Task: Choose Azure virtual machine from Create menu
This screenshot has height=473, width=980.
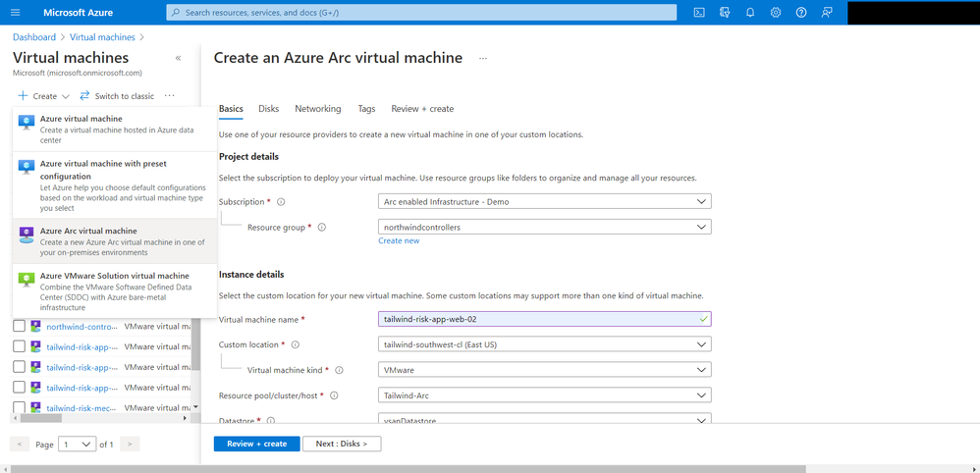Action: tap(115, 129)
